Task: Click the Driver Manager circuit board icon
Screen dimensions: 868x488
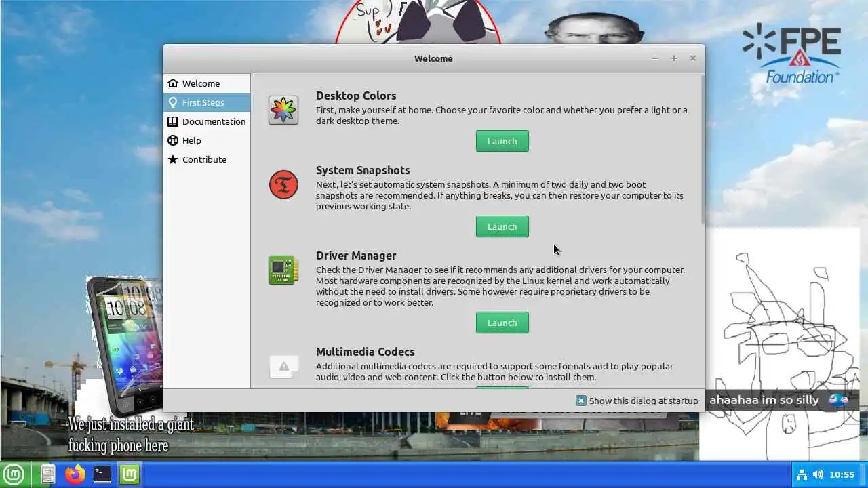Action: [283, 270]
